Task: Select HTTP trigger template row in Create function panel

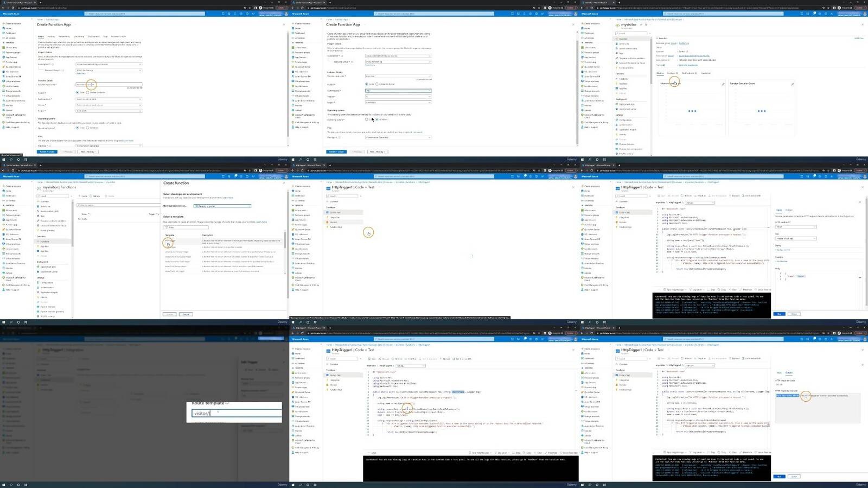Action: (224, 242)
